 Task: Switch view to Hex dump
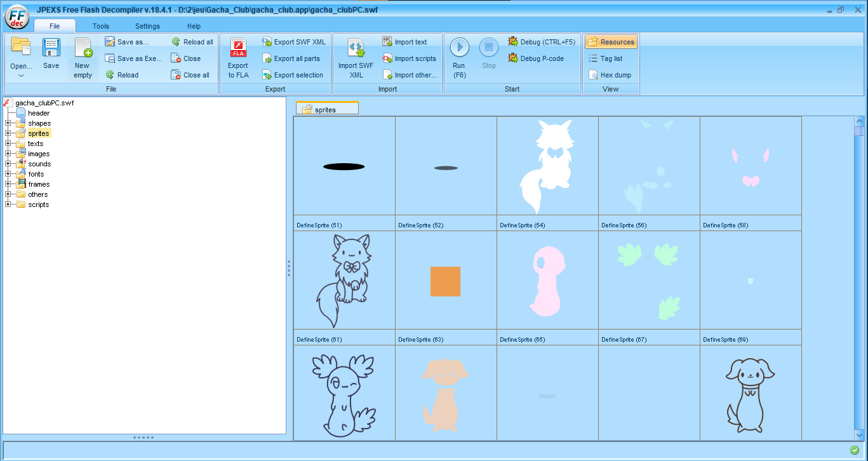610,74
